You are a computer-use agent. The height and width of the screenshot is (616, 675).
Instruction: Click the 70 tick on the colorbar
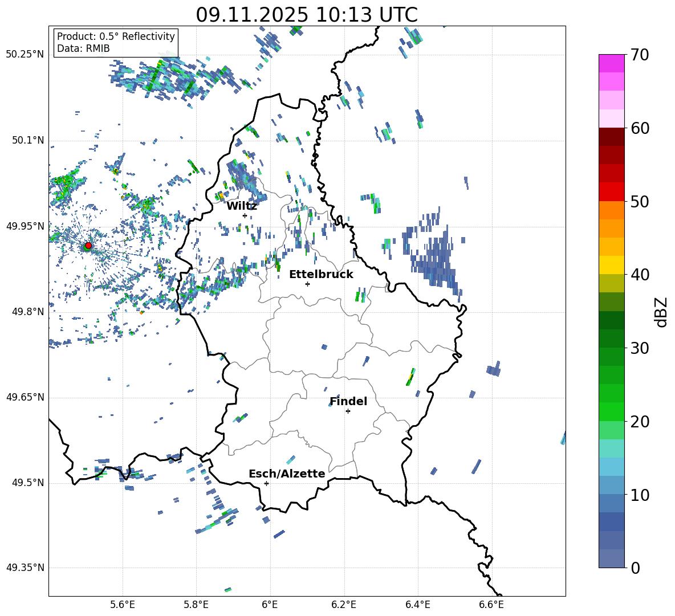coord(640,55)
